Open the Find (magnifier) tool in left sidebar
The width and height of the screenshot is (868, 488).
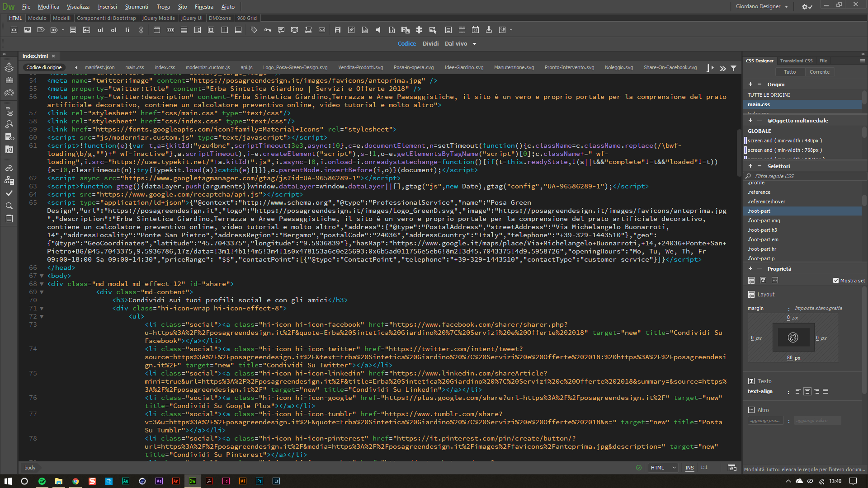[9, 206]
